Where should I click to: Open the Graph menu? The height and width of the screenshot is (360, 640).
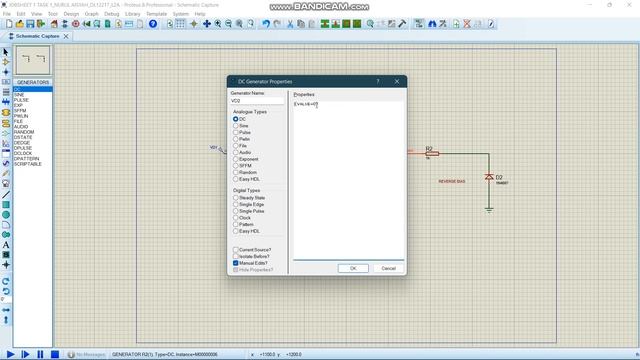(x=91, y=14)
